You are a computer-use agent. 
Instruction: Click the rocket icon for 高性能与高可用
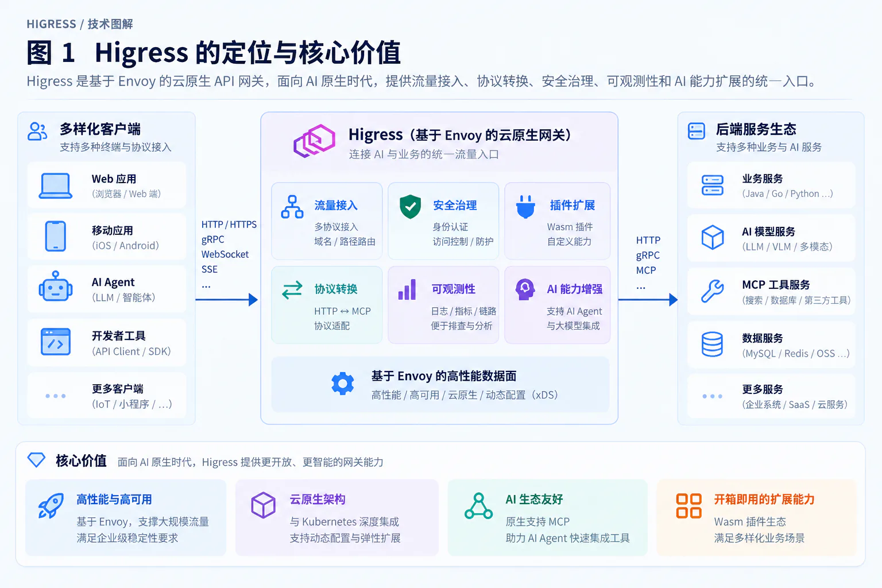point(51,506)
